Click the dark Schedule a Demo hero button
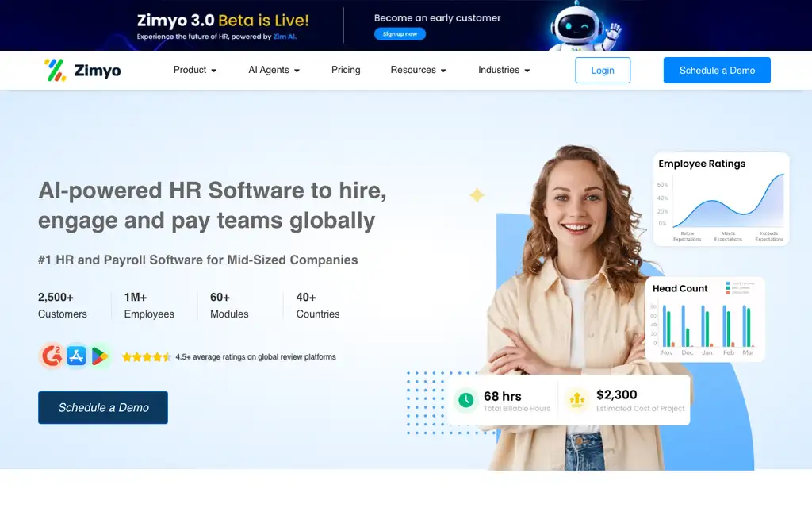 tap(103, 407)
